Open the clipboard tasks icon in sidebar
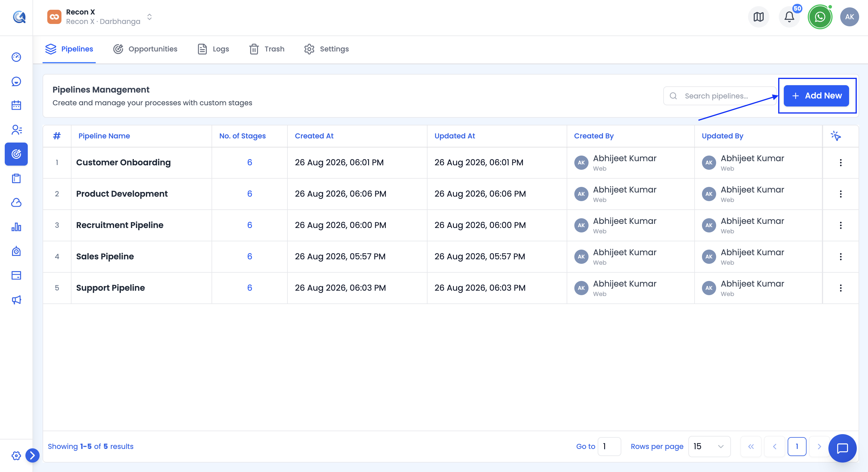The width and height of the screenshot is (868, 472). click(16, 178)
